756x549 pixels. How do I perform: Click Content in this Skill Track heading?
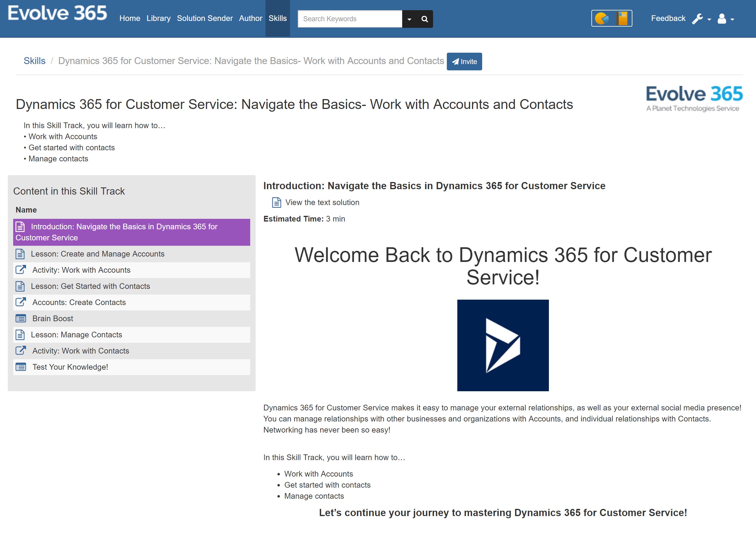pyautogui.click(x=69, y=191)
